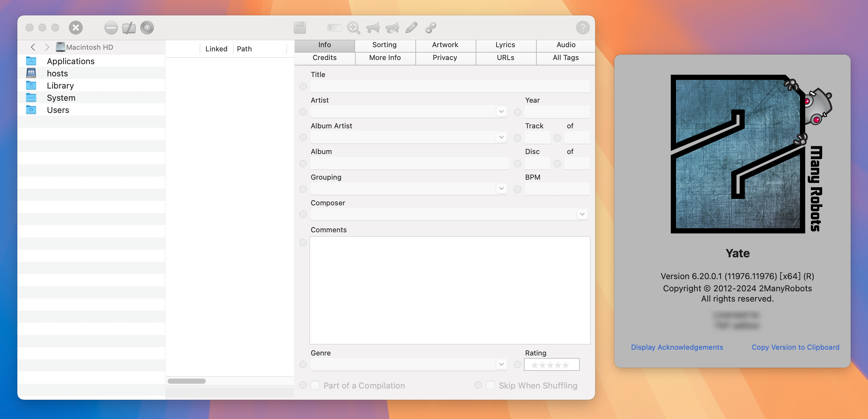This screenshot has width=868, height=419.
Task: Click the megaphone with pencil icon
Action: [x=392, y=28]
